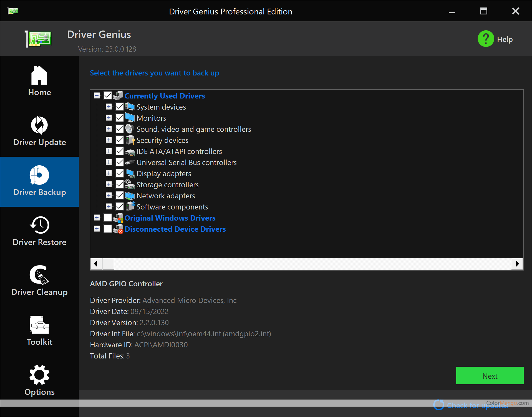Collapse the Currently Used Drivers tree node
Image resolution: width=532 pixels, height=417 pixels.
click(97, 96)
